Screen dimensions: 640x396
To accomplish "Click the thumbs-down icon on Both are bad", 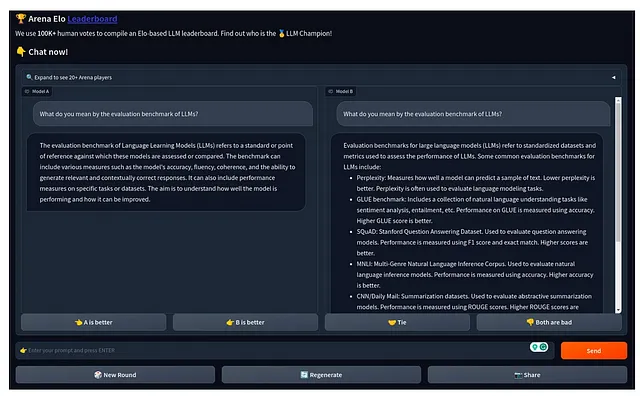I will click(530, 322).
